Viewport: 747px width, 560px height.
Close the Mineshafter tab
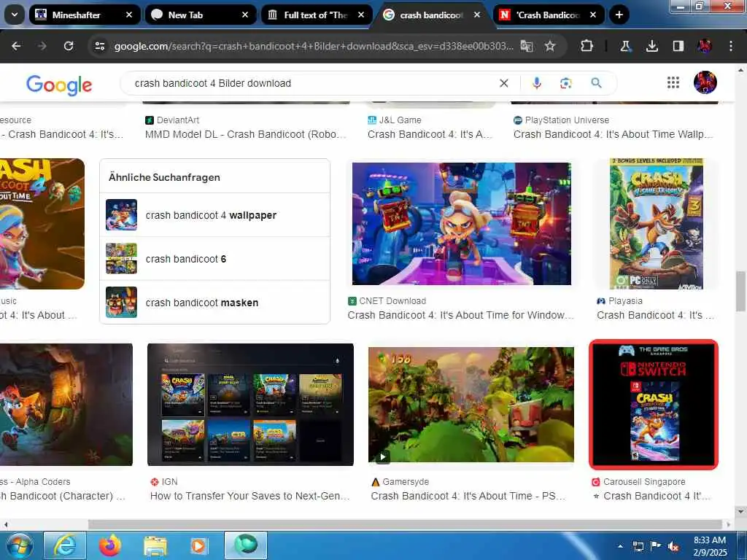(129, 15)
